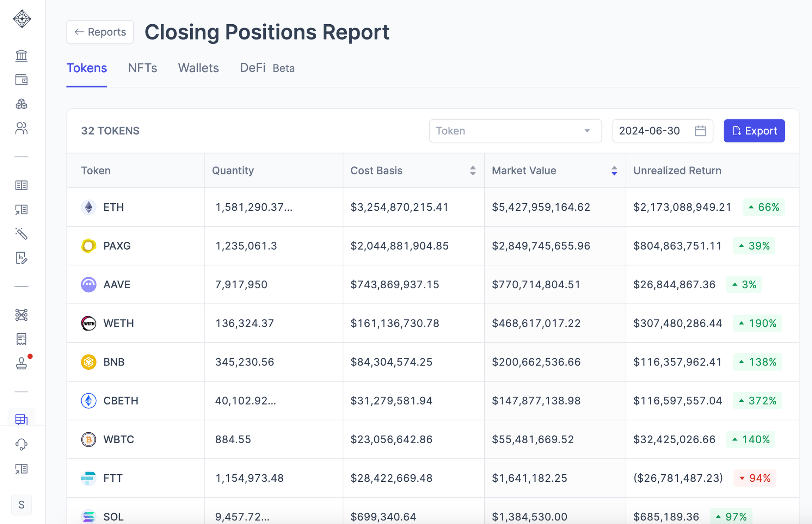Switch to the Wallets tab

point(198,68)
